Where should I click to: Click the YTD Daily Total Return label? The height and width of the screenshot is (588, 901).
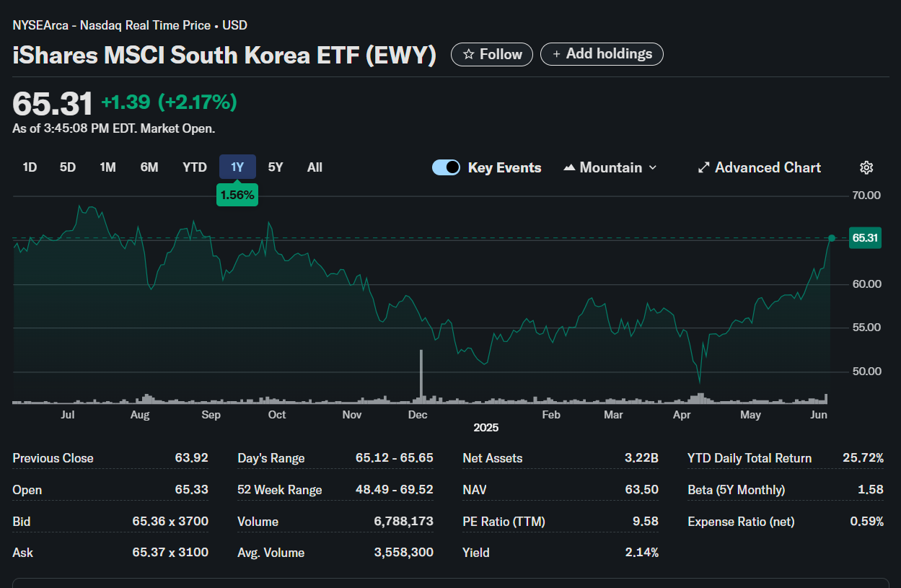coord(750,458)
